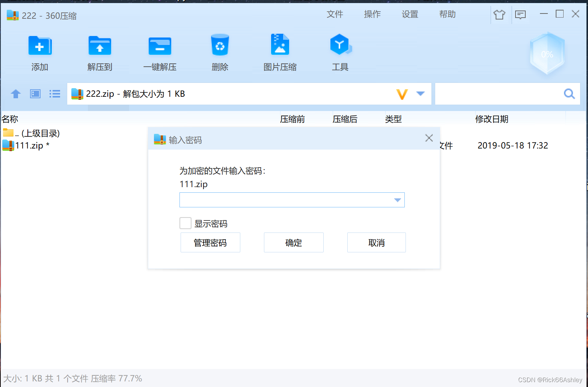Maximize the 360压缩 window
This screenshot has height=387, width=588.
point(559,14)
